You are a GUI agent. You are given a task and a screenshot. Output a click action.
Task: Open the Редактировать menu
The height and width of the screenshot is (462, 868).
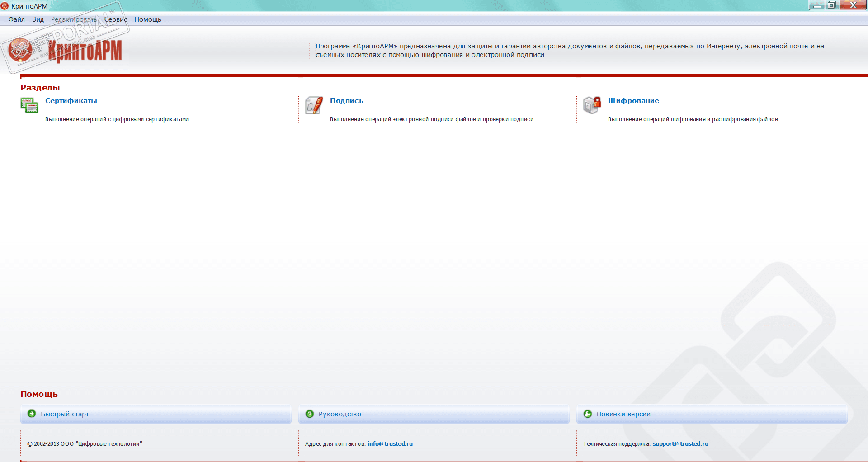click(74, 19)
